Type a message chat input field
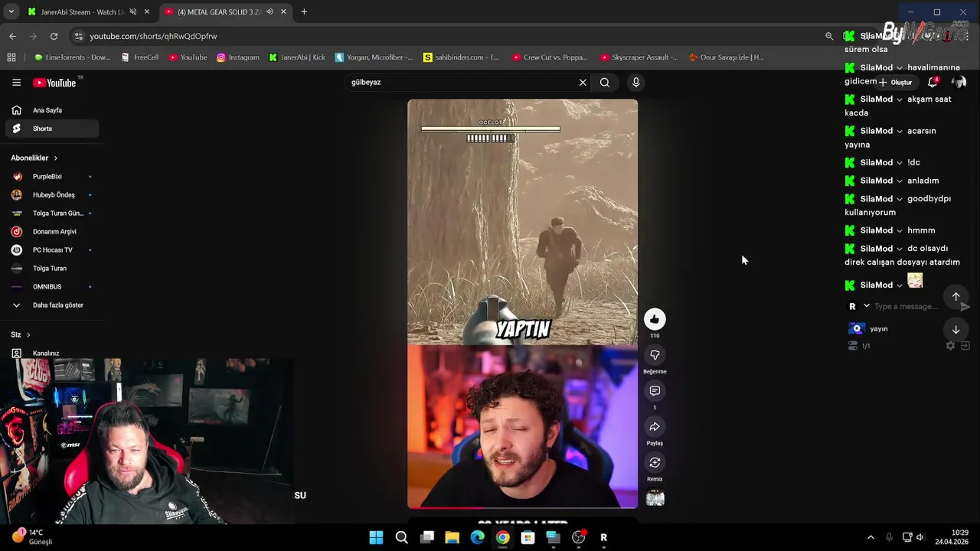Screen dimensions: 980x551 pos(907,306)
